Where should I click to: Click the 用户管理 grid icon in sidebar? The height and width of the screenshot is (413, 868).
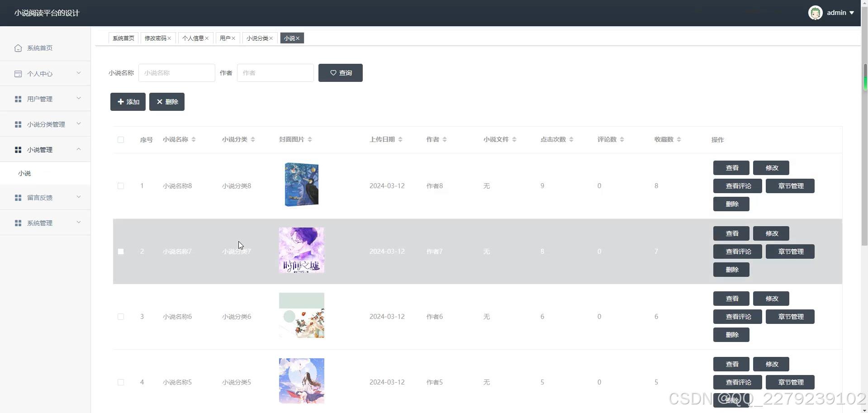[x=18, y=99]
